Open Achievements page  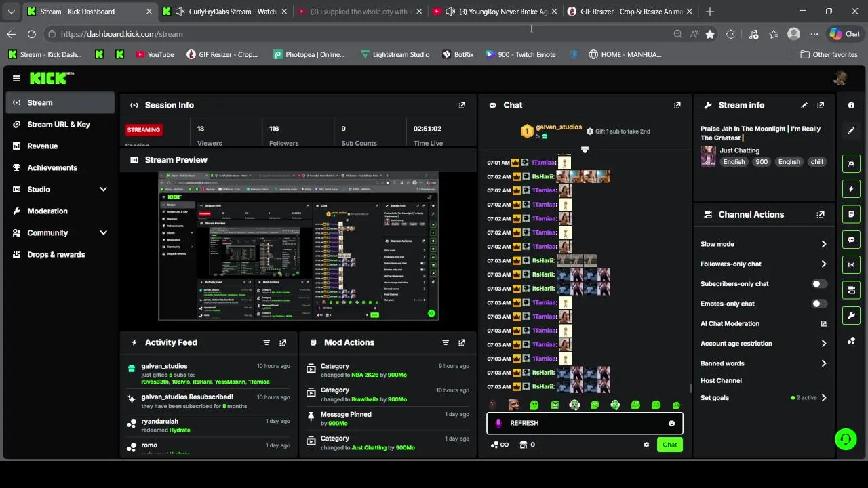click(60, 168)
